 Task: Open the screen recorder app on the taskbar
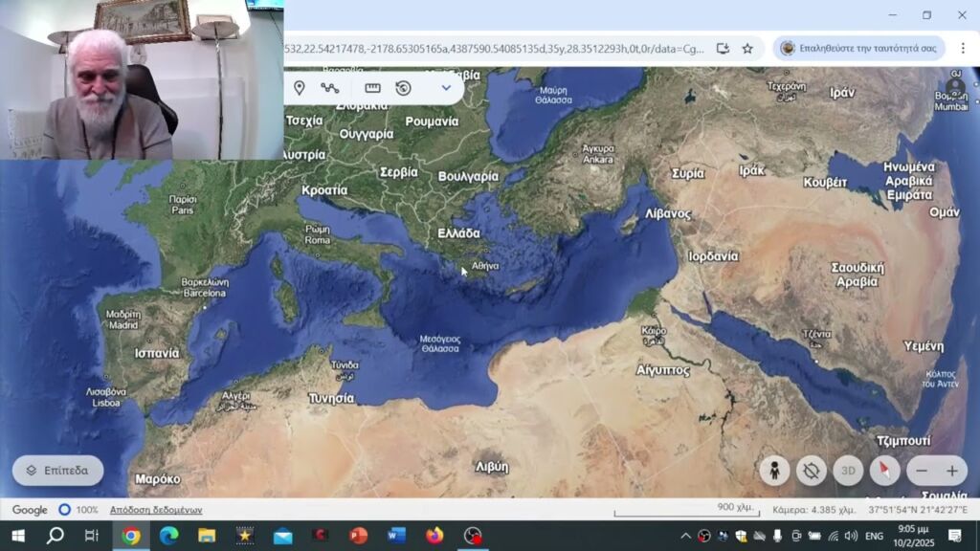point(473,536)
